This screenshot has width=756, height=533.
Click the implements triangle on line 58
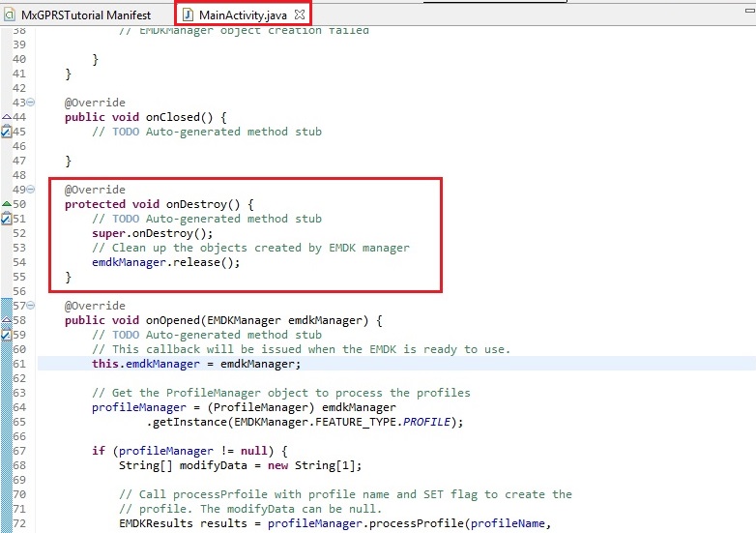click(x=6, y=320)
